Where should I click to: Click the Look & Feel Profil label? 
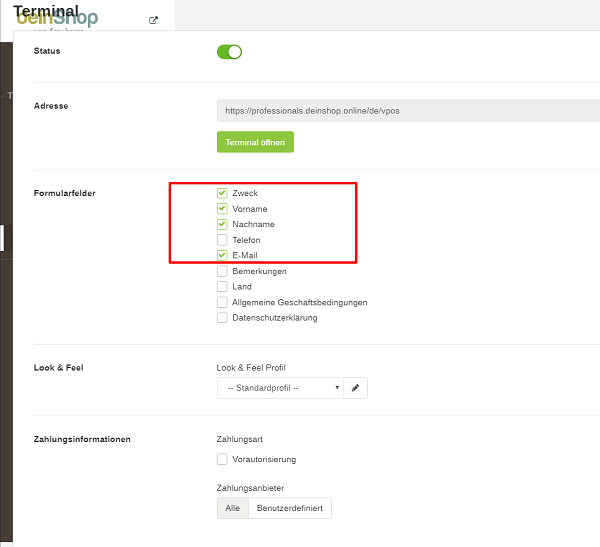pyautogui.click(x=251, y=367)
